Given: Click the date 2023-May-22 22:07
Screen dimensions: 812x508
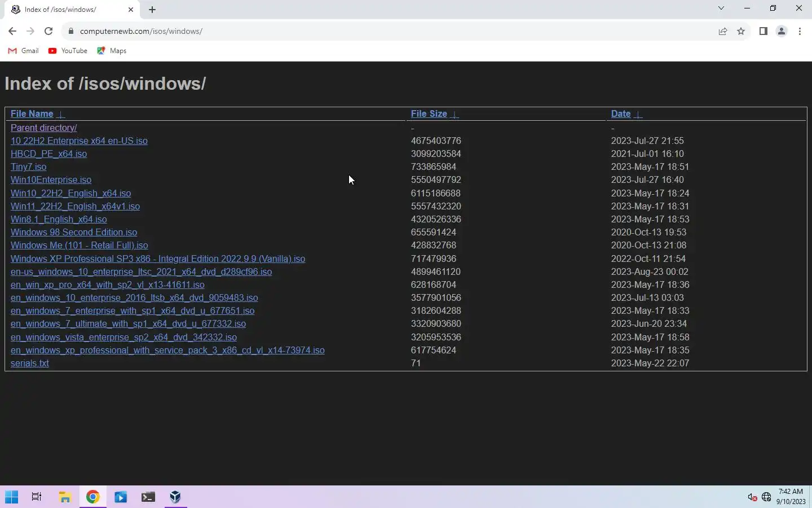Looking at the screenshot, I should pos(650,364).
